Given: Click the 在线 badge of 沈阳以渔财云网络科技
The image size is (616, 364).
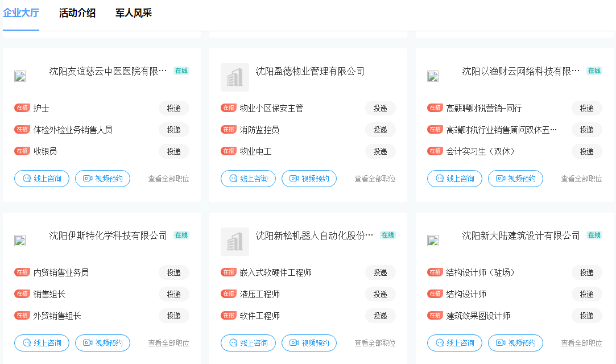Looking at the screenshot, I should point(594,71).
